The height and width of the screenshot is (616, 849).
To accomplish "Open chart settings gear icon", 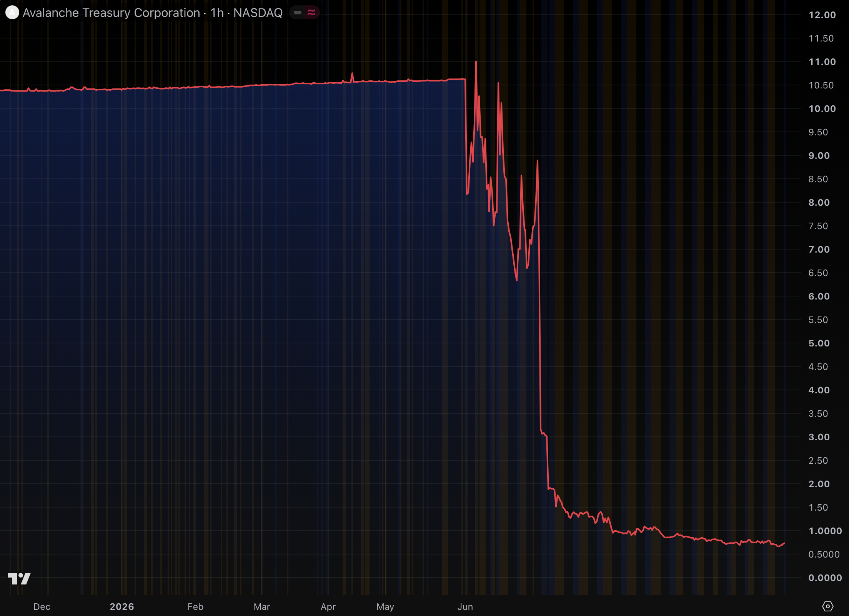I will pyautogui.click(x=827, y=606).
